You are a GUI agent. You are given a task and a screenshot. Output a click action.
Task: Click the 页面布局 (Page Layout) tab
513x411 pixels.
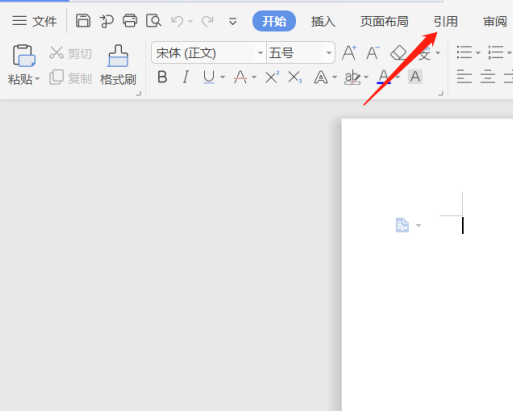pyautogui.click(x=384, y=21)
